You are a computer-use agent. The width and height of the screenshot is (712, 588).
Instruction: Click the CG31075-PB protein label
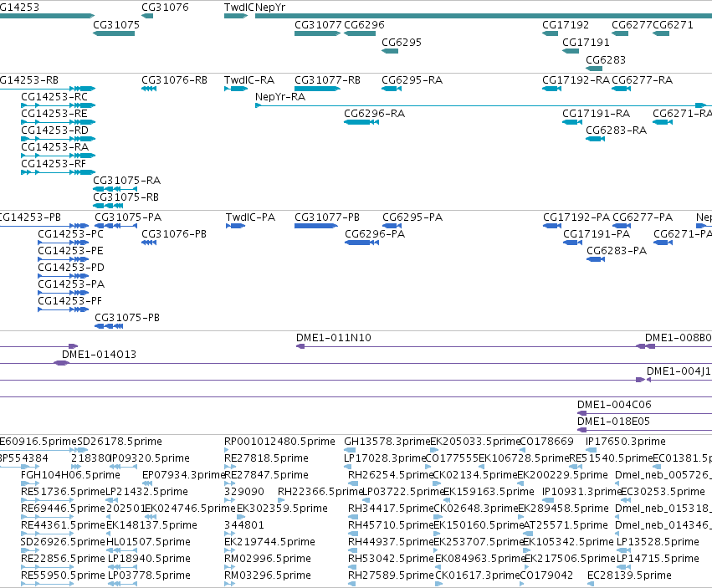click(x=127, y=318)
